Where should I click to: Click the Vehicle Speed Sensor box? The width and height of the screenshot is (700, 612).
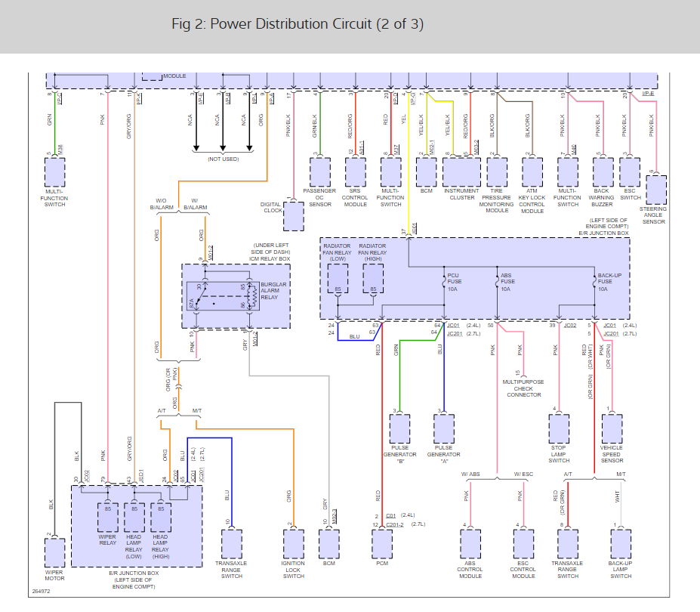tap(612, 428)
